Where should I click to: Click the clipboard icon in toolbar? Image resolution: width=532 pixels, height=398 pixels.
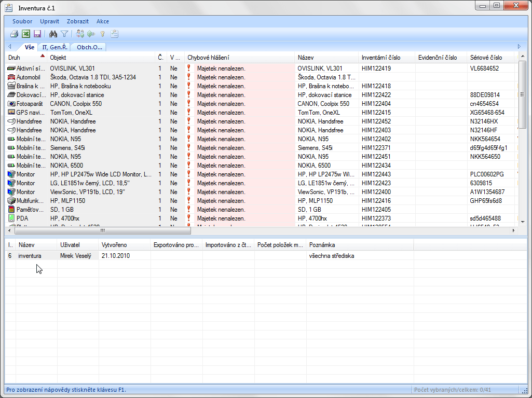tap(115, 34)
